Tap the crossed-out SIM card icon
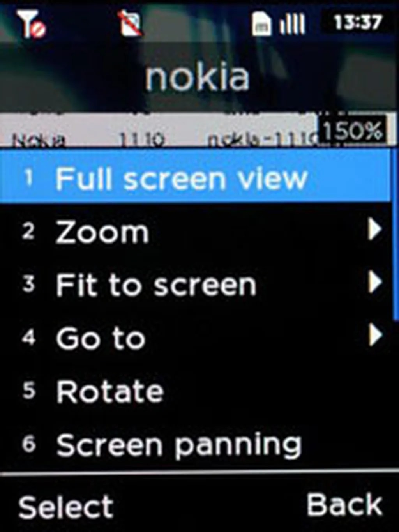399x532 pixels. (x=130, y=23)
